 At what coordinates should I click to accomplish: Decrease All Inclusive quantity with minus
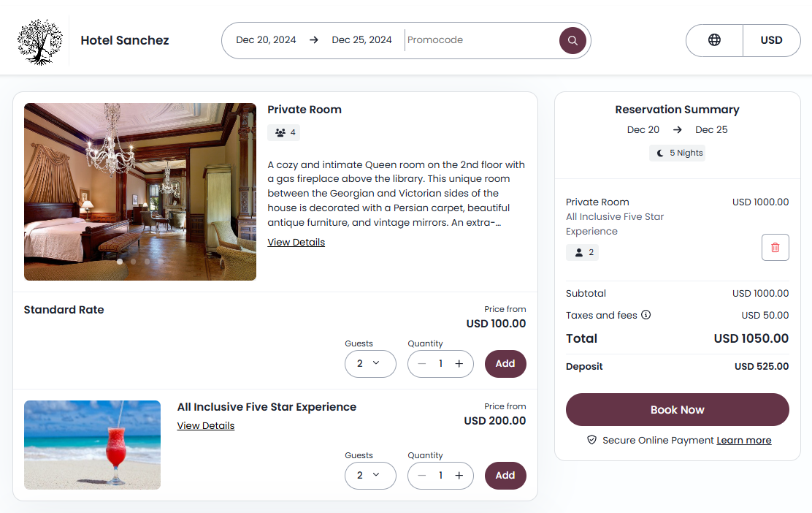coord(422,476)
